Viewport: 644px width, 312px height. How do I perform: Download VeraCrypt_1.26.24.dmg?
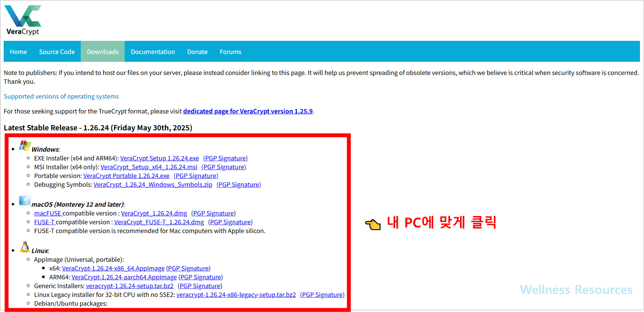click(154, 213)
